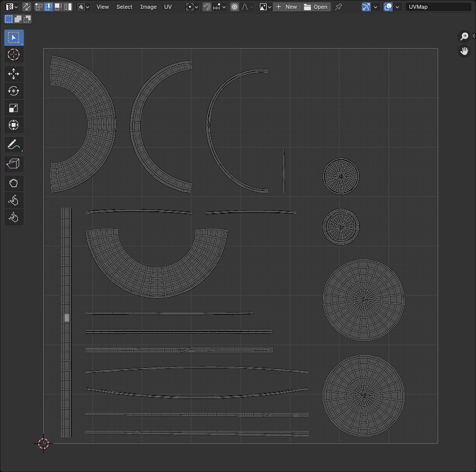Viewport: 476px width, 472px height.
Task: Click the New image button
Action: pos(287,7)
